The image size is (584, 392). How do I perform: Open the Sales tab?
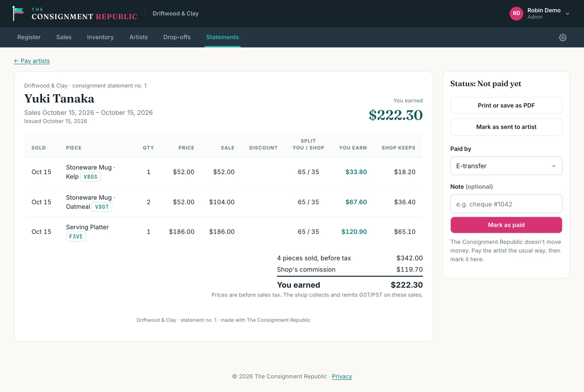64,37
